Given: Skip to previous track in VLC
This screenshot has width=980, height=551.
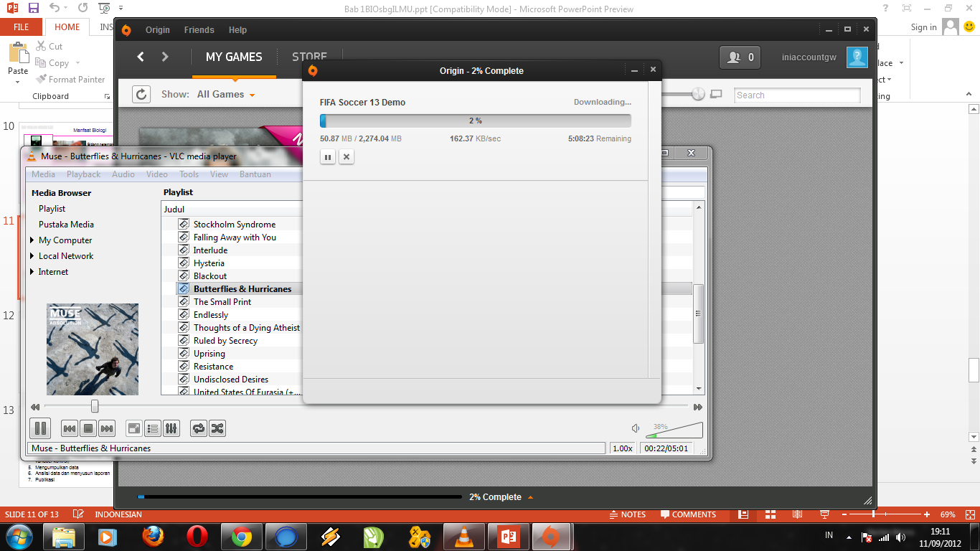Looking at the screenshot, I should point(70,428).
